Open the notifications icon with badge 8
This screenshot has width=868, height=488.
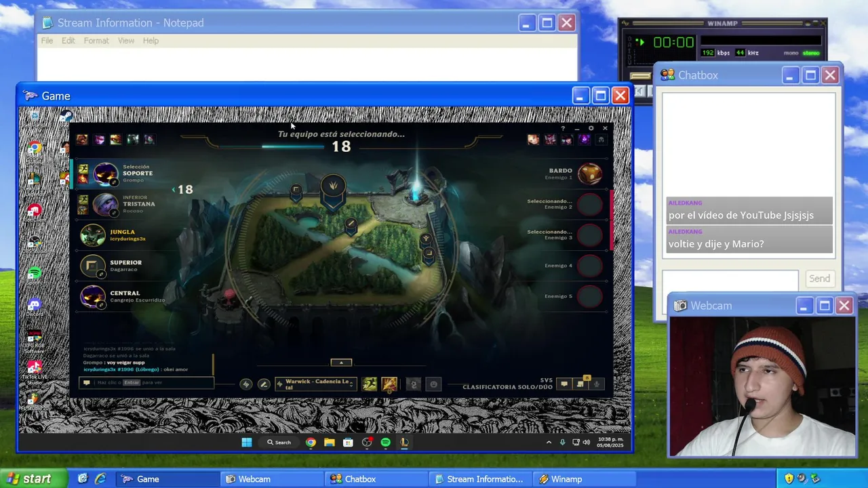pos(580,384)
